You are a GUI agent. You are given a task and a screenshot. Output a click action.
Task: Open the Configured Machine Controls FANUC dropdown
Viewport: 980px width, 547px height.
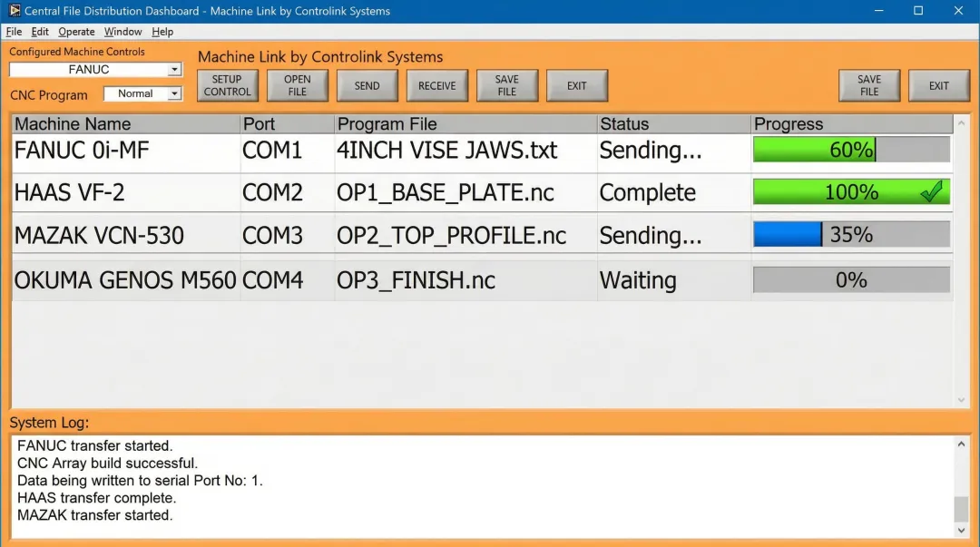click(174, 69)
